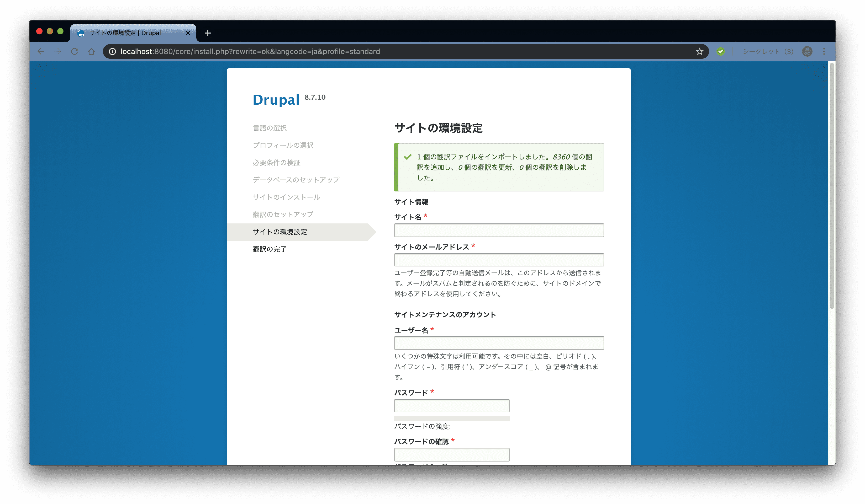Click the データベースのセットアップ step
This screenshot has width=865, height=504.
296,180
